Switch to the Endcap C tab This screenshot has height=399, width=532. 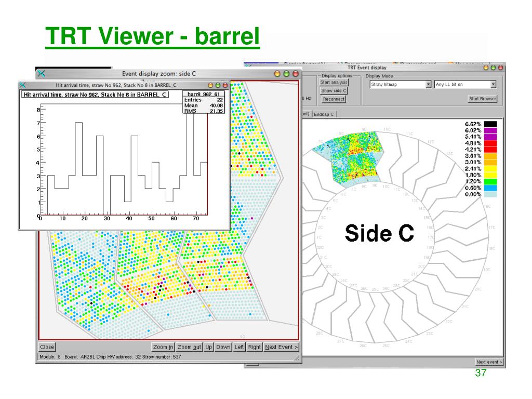tap(324, 114)
